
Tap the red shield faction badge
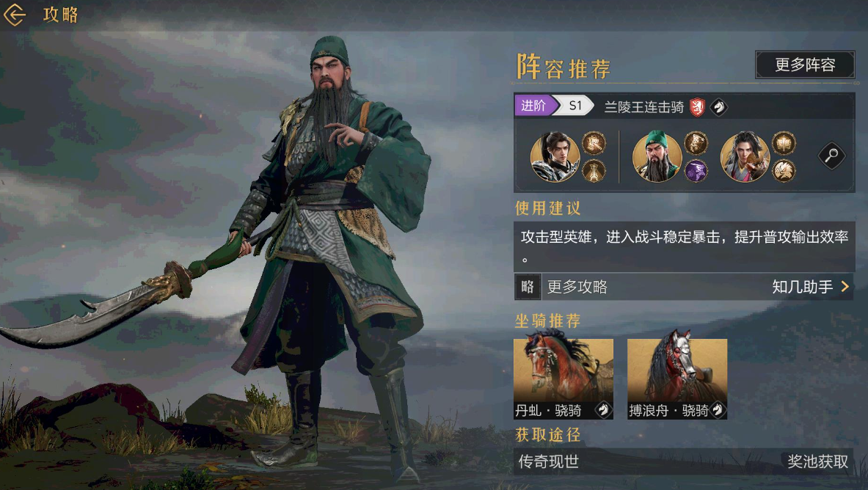click(698, 106)
